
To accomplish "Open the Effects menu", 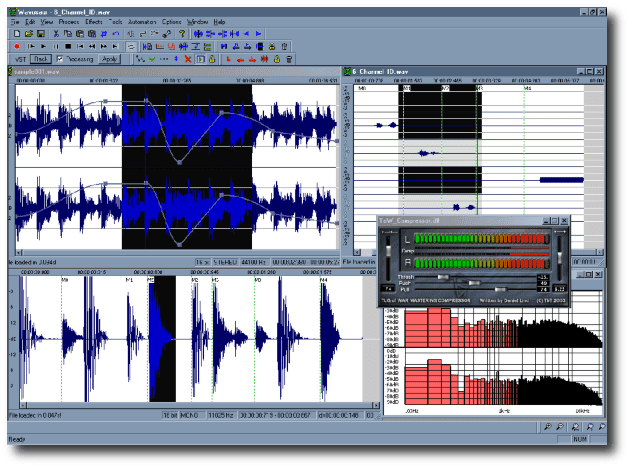I will tap(94, 21).
